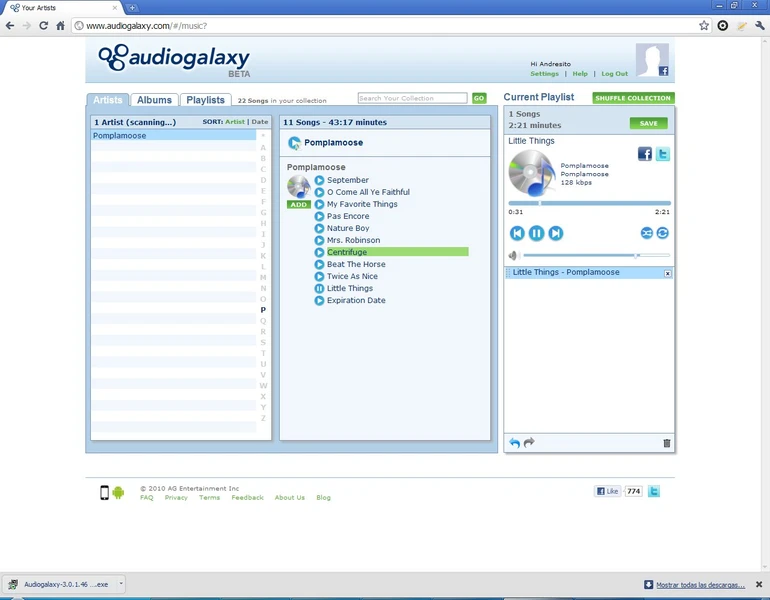Open the iPhone app icon in footer

click(x=104, y=492)
